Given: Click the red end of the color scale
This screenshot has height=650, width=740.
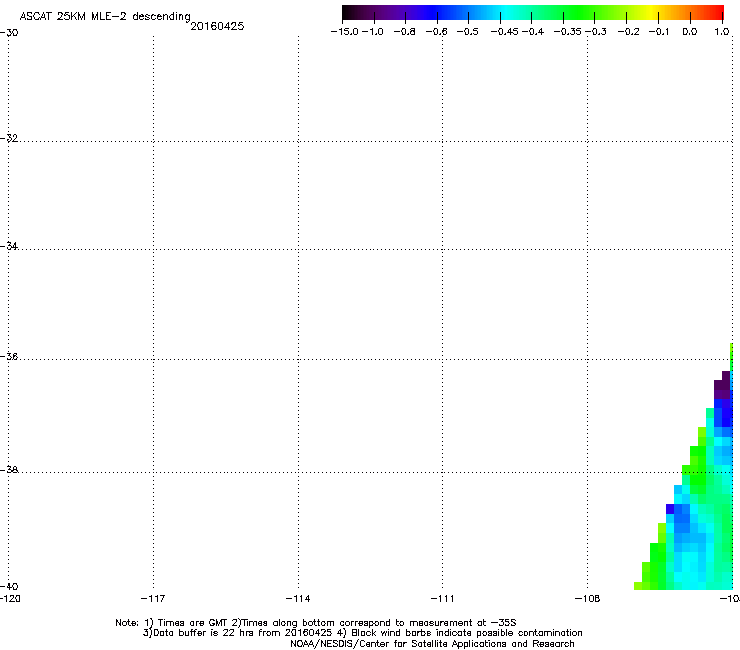Looking at the screenshot, I should pyautogui.click(x=716, y=13).
